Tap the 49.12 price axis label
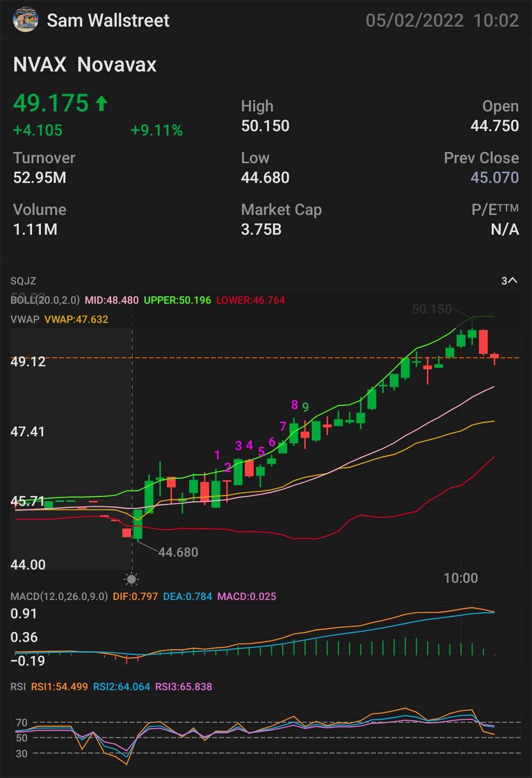 (x=28, y=361)
